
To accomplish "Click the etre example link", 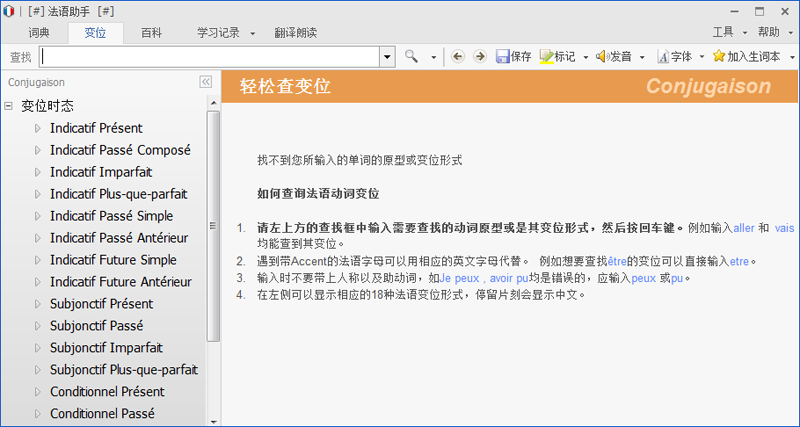I will [x=739, y=262].
